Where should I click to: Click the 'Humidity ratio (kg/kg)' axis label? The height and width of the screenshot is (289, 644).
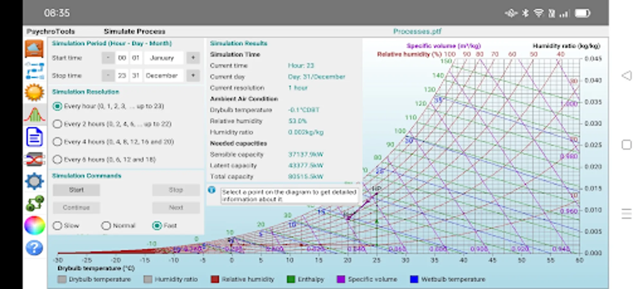(567, 46)
